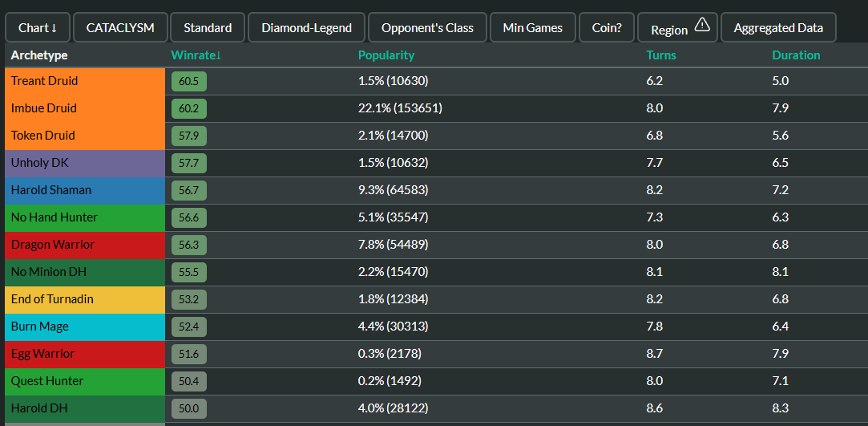Image resolution: width=868 pixels, height=426 pixels.
Task: Select popularity value 2.2% (15470)
Action: (393, 272)
